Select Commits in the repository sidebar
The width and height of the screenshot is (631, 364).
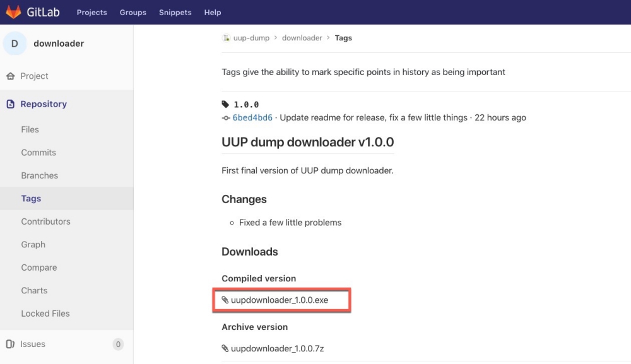(38, 153)
